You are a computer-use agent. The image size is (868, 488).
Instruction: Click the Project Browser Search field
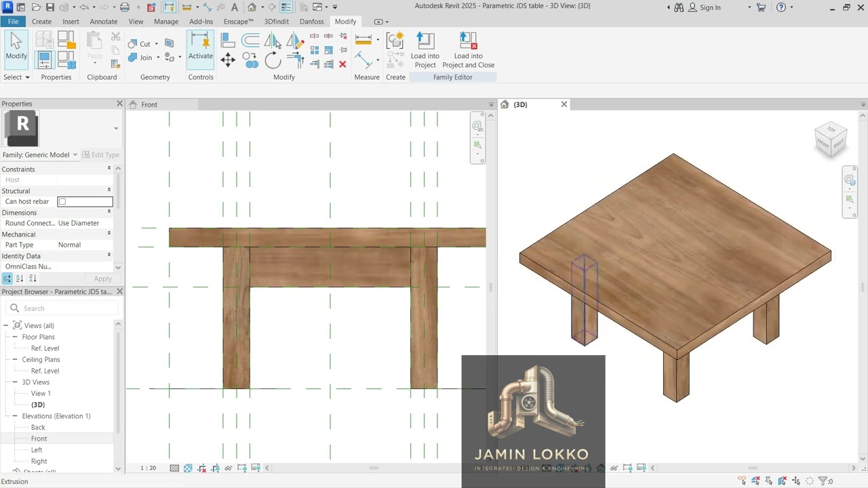coord(62,308)
